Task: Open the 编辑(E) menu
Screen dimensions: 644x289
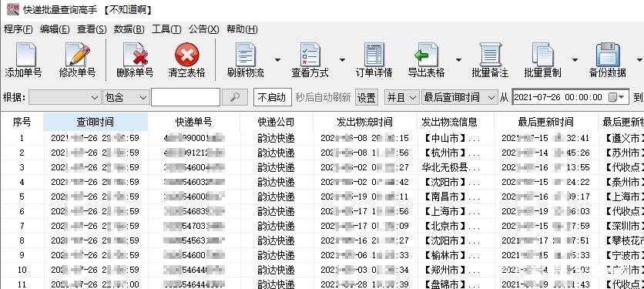Action: pyautogui.click(x=55, y=29)
